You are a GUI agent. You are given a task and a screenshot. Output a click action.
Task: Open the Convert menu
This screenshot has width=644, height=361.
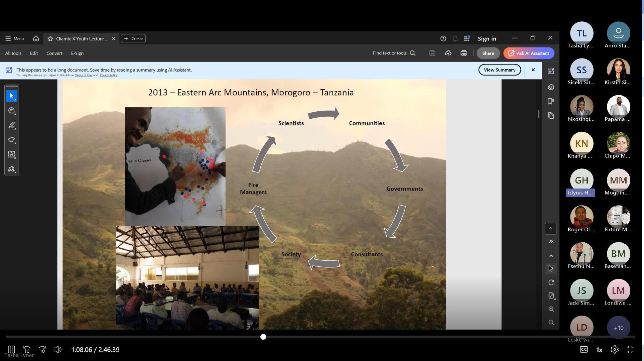coord(54,53)
